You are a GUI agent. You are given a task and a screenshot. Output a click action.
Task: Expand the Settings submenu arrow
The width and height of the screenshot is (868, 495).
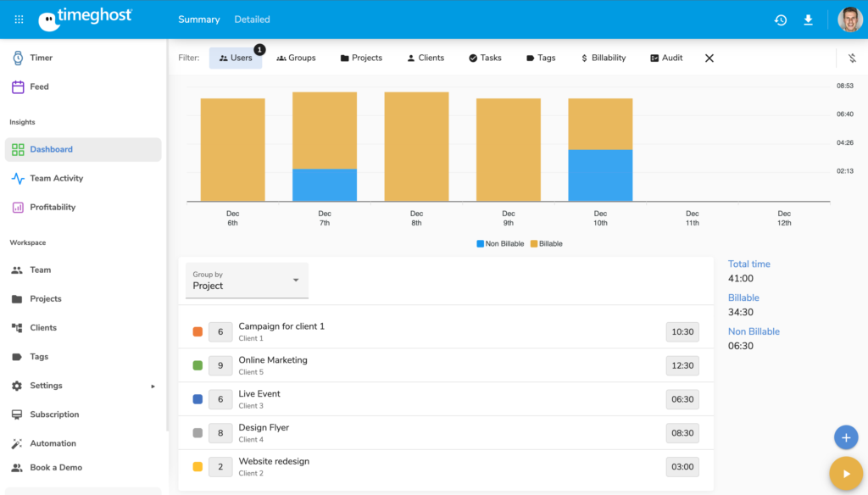[x=153, y=386]
